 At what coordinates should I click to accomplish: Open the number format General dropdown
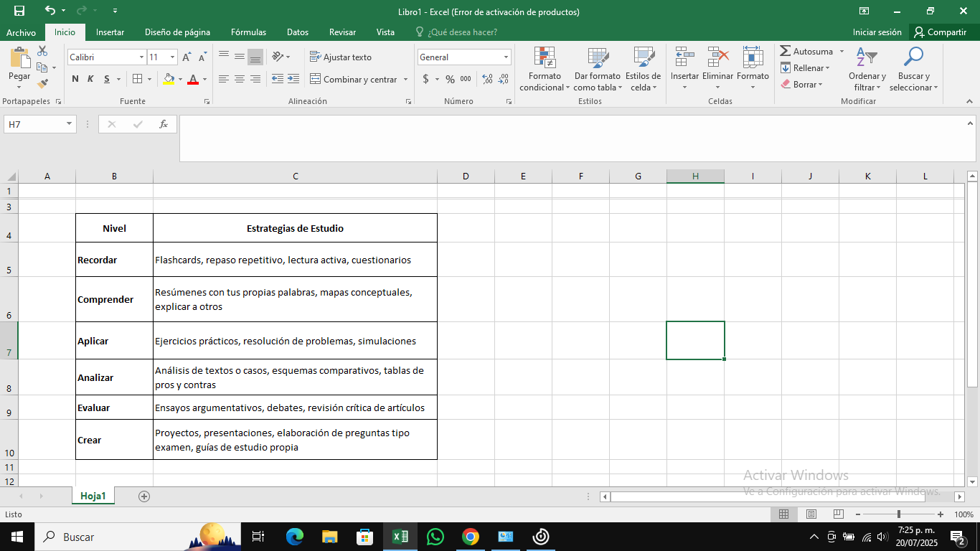click(506, 57)
